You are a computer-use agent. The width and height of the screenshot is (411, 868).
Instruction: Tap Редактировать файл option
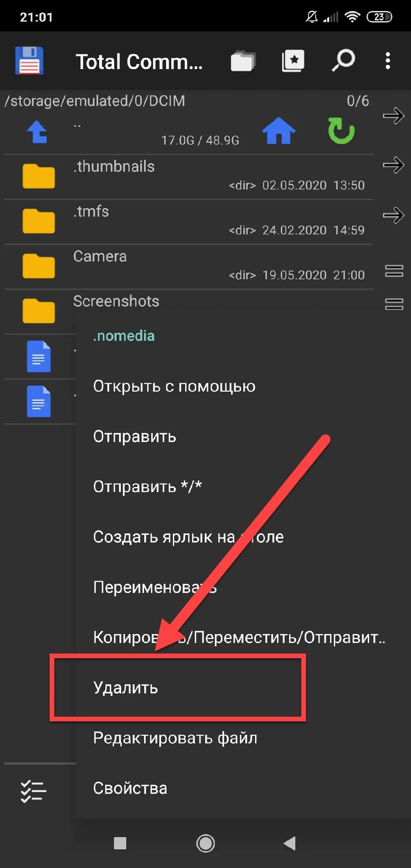pyautogui.click(x=175, y=738)
